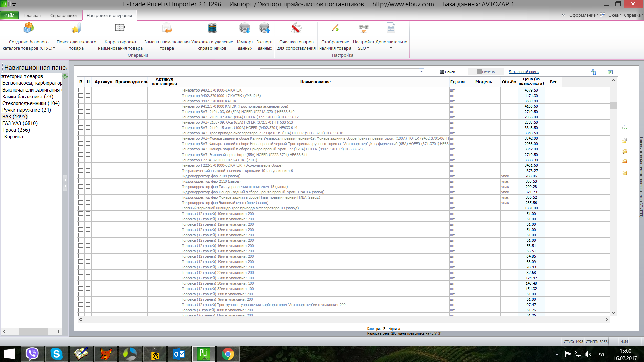The image size is (644, 362).
Task: Check Н box for Гидрокорректор фар 2108
Action: click(88, 176)
